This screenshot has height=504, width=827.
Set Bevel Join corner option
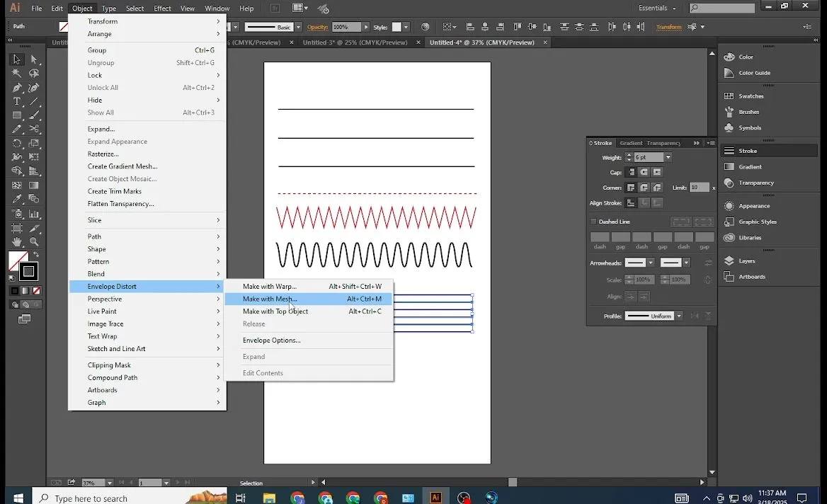click(656, 188)
